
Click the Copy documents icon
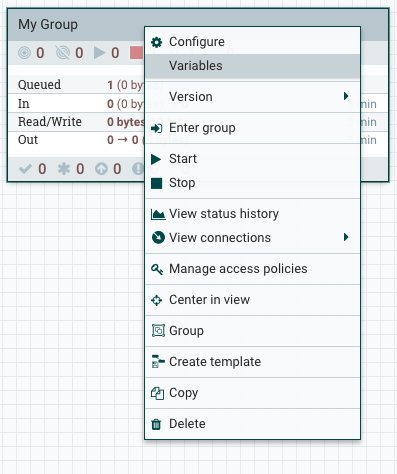point(157,393)
